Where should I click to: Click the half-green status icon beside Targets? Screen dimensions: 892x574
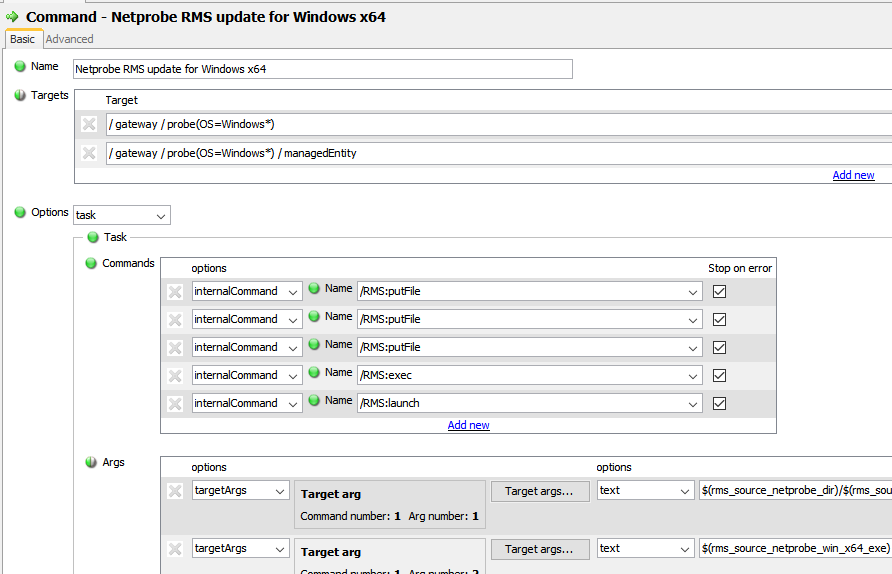pos(20,95)
